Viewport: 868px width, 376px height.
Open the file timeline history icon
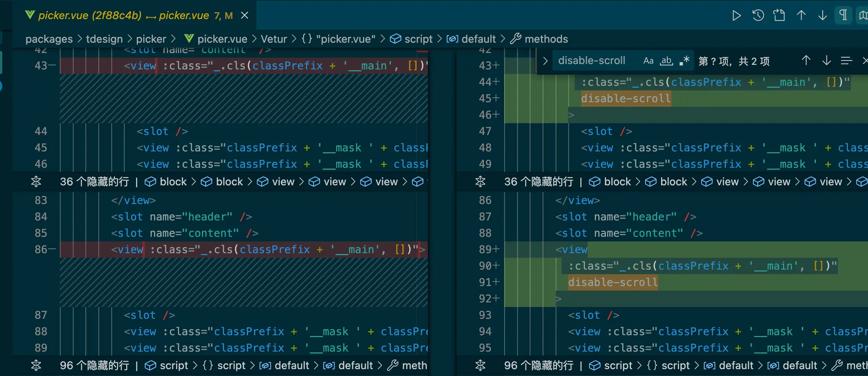point(758,16)
